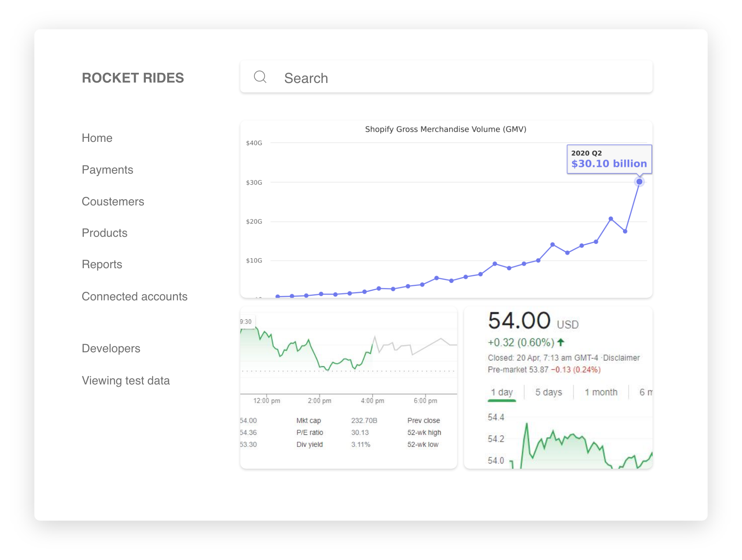Click the 52-wk high label

click(424, 432)
